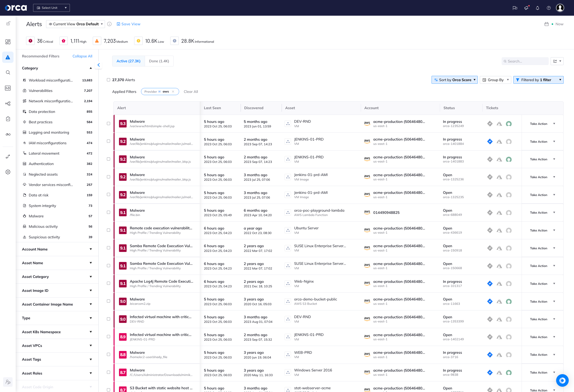Select all alerts using the header checkbox
The image size is (574, 392).
(108, 80)
